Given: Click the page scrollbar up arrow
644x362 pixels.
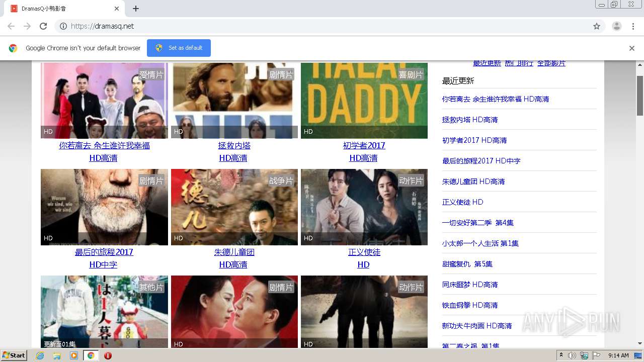Looking at the screenshot, I should (640, 65).
